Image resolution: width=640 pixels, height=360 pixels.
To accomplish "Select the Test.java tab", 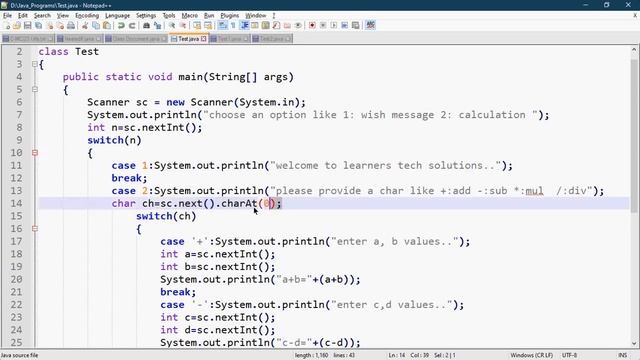I will point(188,39).
